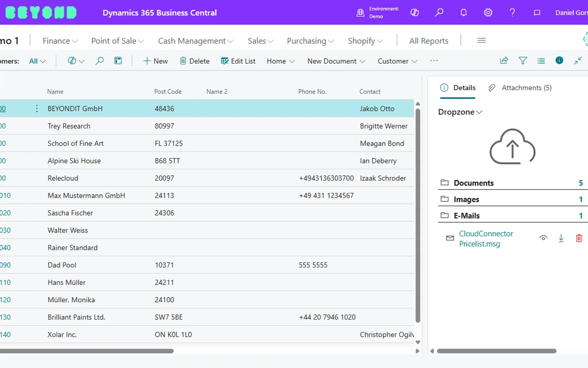
Task: Download the CloudConnector Pricelist.msg file
Action: (x=561, y=238)
